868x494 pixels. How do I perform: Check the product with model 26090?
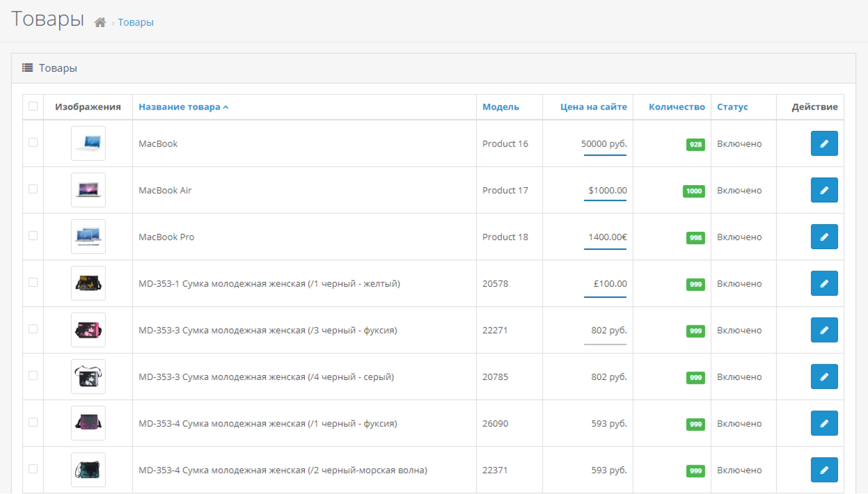coord(33,423)
